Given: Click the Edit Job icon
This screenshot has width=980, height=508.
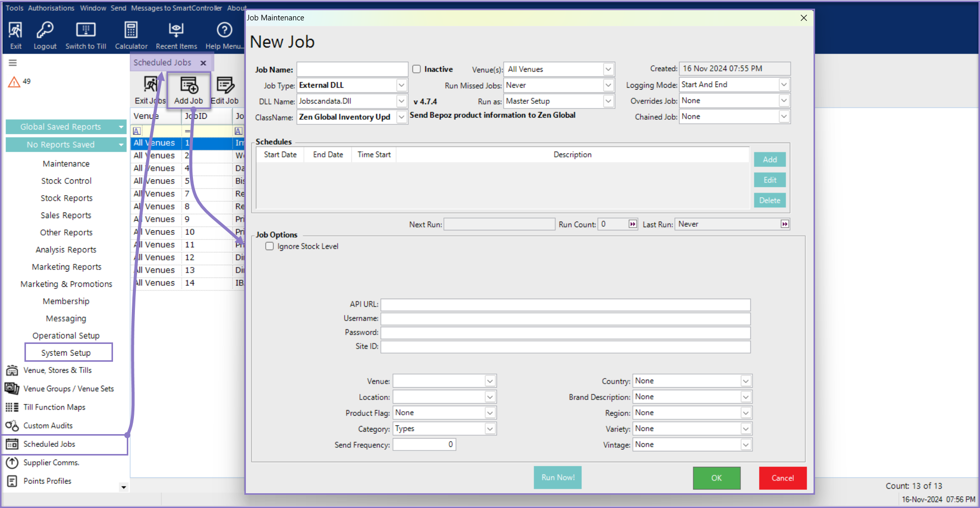Looking at the screenshot, I should (225, 86).
